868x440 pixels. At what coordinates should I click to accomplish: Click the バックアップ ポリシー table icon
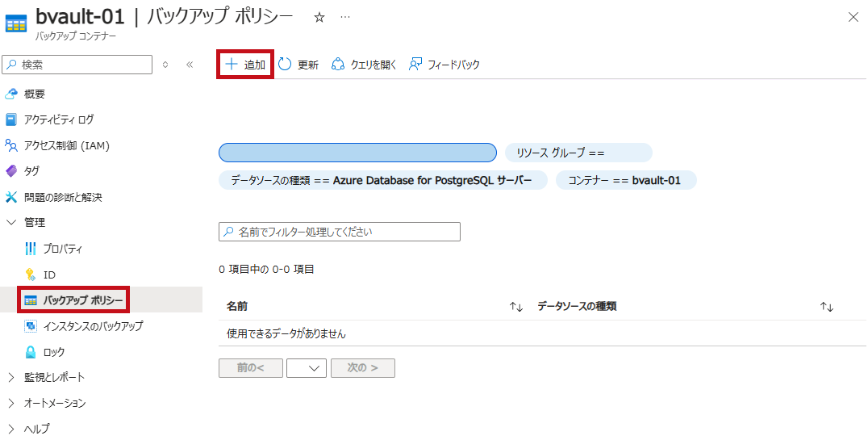pyautogui.click(x=31, y=300)
